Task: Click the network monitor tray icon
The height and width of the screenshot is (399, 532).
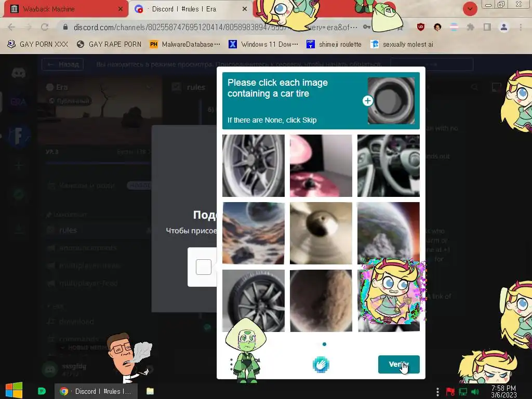Action: point(463,392)
